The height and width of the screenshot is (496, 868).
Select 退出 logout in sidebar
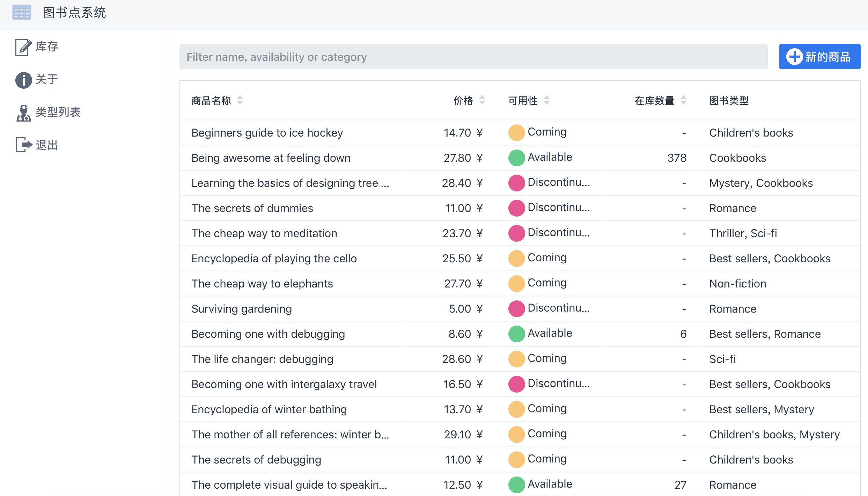[x=47, y=145]
